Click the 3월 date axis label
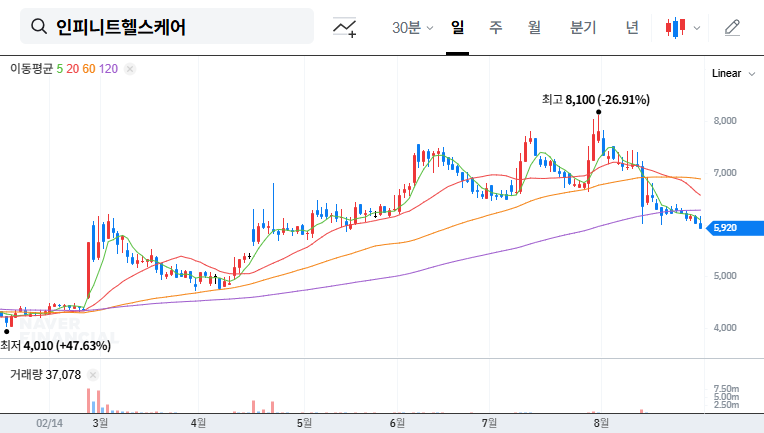Screen dimensions: 764x433 pos(100,423)
